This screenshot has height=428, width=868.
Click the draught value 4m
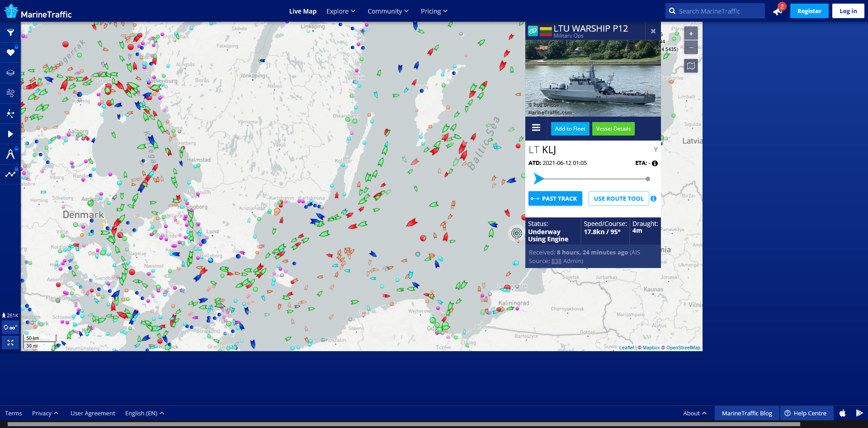(637, 230)
